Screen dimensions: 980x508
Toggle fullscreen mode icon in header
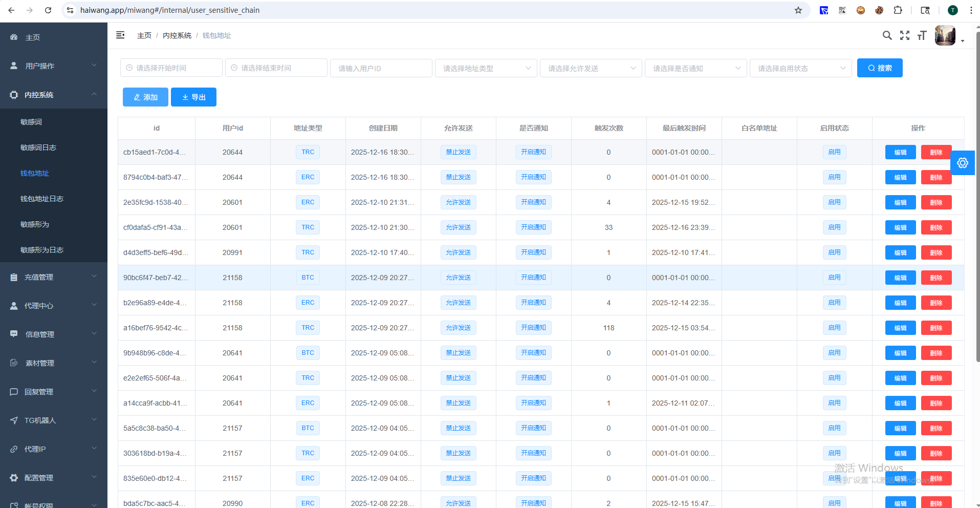tap(905, 35)
